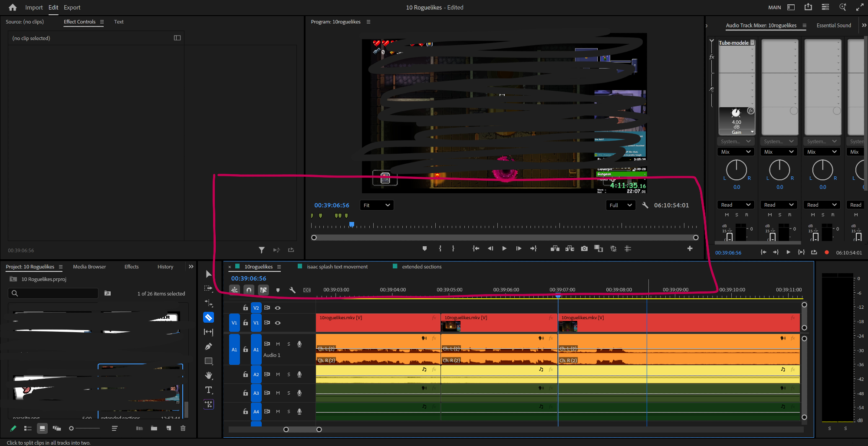
Task: Toggle visibility of the V1 track
Action: tap(278, 323)
